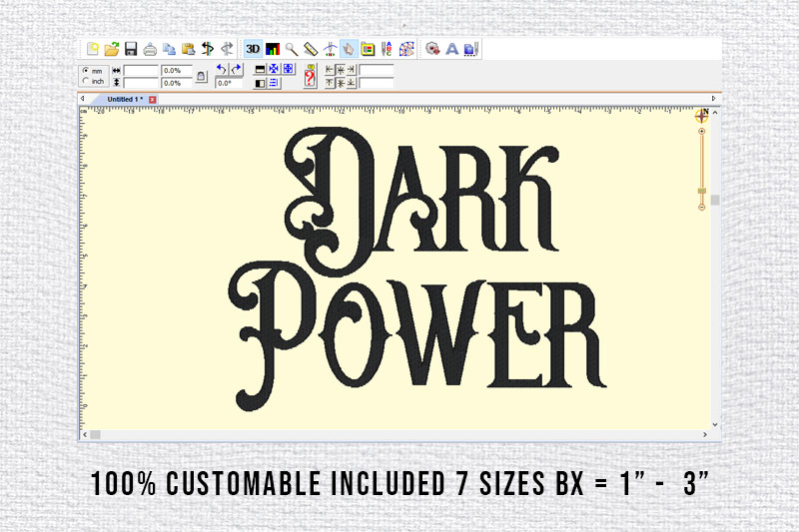Screen dimensions: 799x532
Task: Click the upper alignment value field
Action: (x=377, y=70)
